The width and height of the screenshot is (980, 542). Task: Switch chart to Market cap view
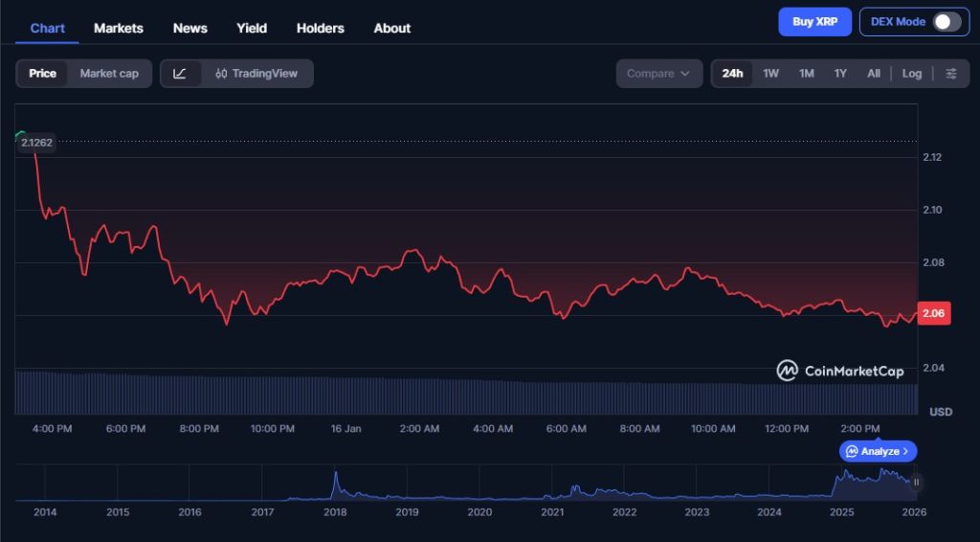[109, 74]
